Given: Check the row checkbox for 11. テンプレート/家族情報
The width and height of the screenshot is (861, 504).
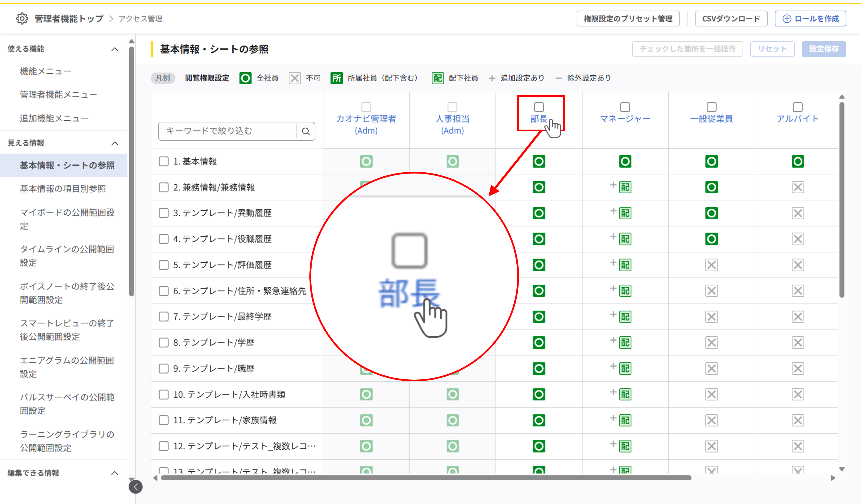Looking at the screenshot, I should (x=164, y=420).
